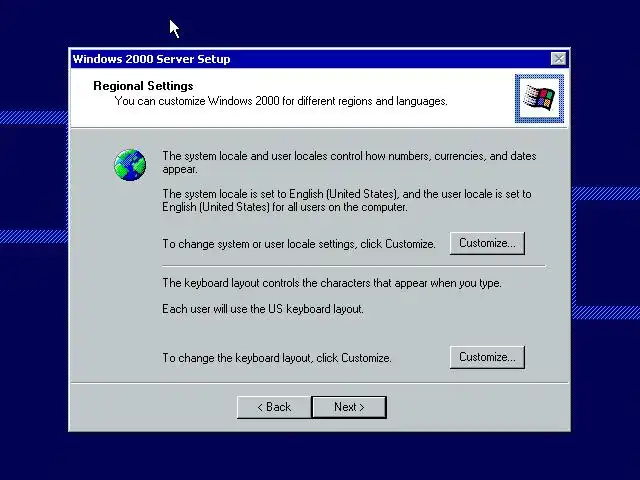This screenshot has height=480, width=640.
Task: Click text 'To change system or user locale settings'
Action: tap(259, 244)
